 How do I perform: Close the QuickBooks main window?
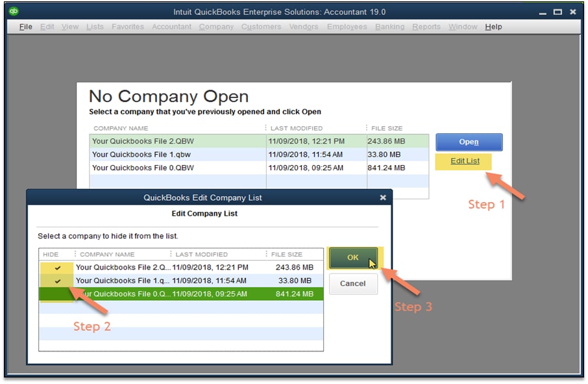pyautogui.click(x=572, y=12)
